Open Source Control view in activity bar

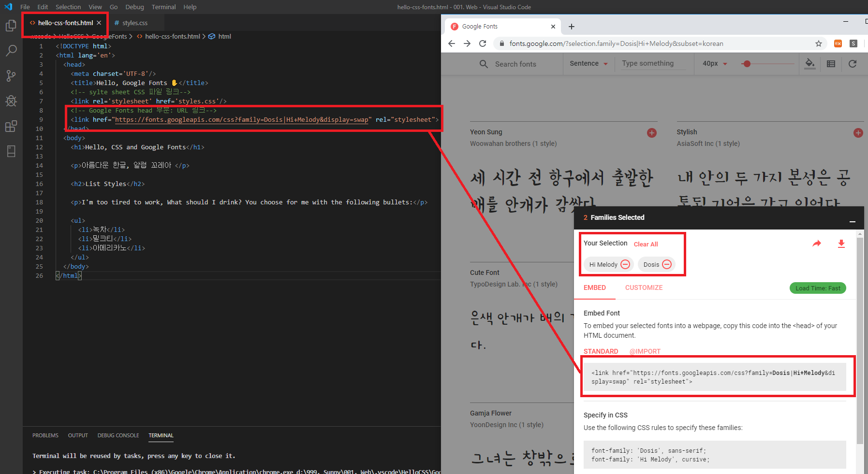(x=11, y=75)
